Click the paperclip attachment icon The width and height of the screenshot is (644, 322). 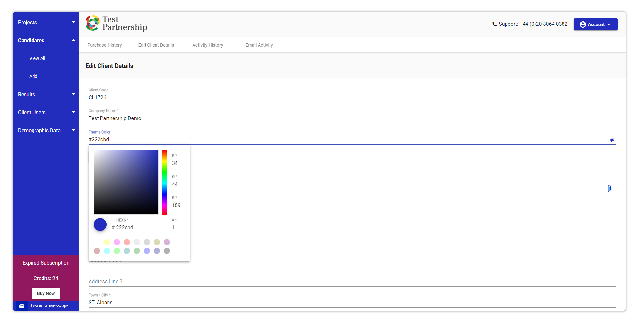610,189
